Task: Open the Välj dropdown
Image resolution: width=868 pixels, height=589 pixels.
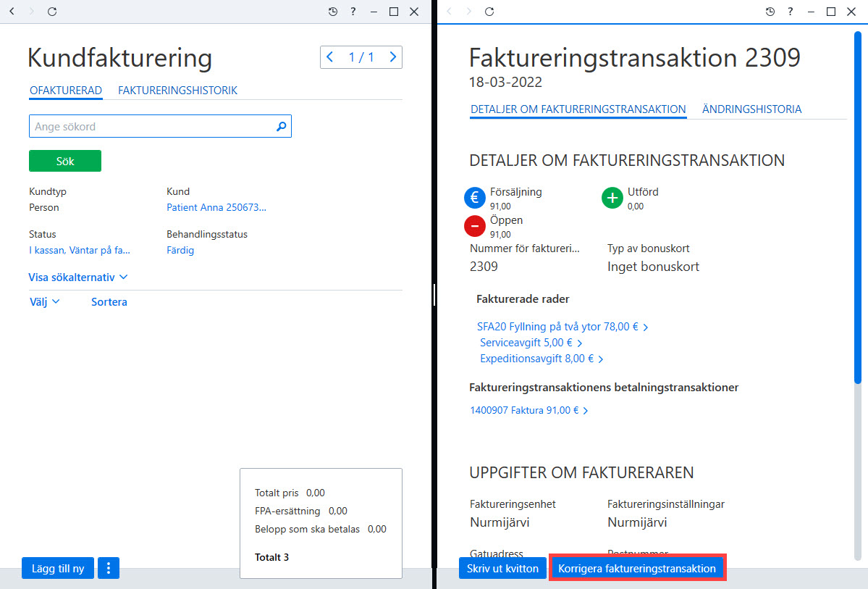Action: [44, 302]
